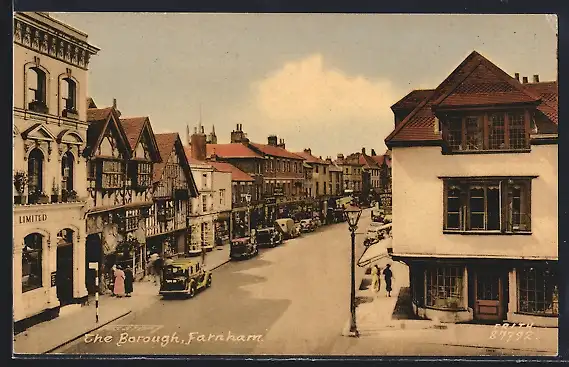Click the wooden door of the corner shop
This screenshot has height=367, width=569.
pyautogui.click(x=488, y=295)
